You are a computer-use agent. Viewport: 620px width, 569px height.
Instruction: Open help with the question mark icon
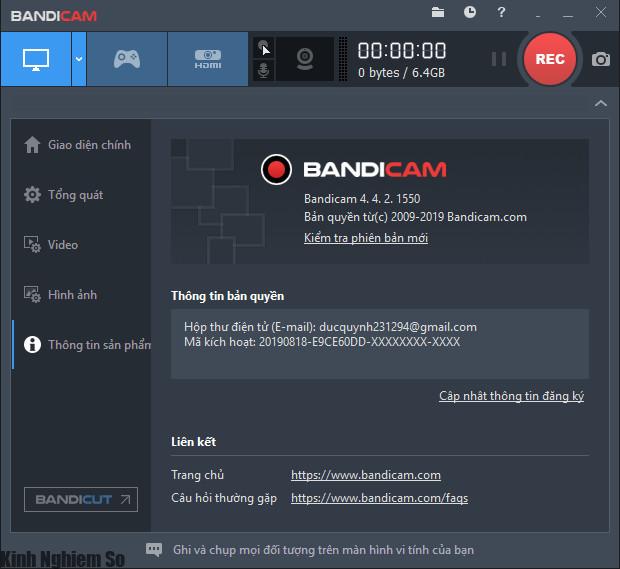pyautogui.click(x=501, y=12)
